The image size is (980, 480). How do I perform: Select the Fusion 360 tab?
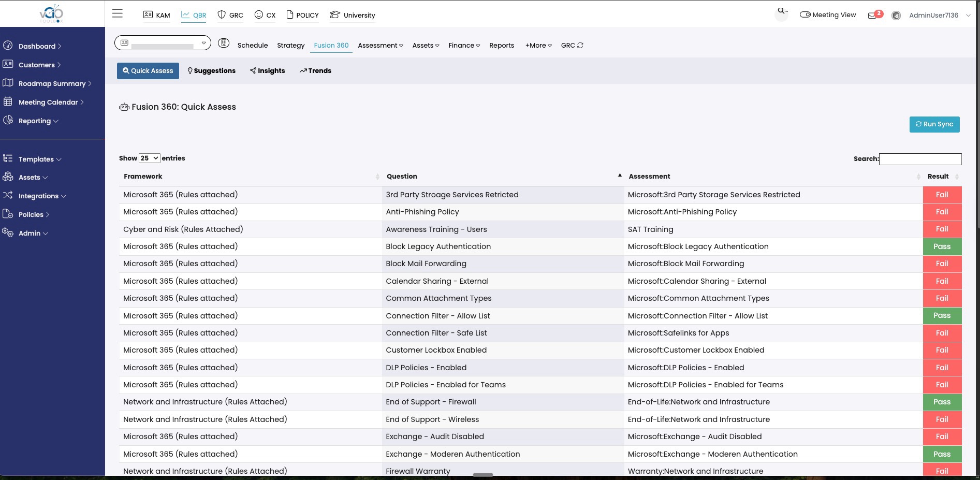click(331, 45)
